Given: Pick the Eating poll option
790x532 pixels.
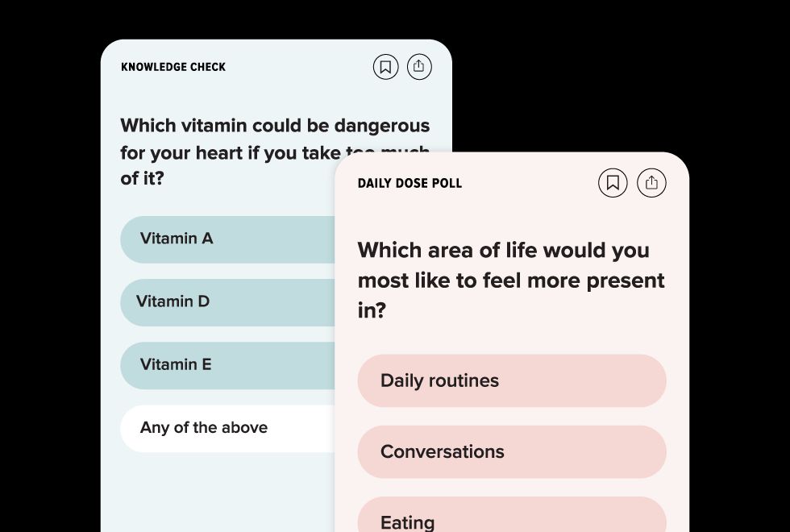Looking at the screenshot, I should point(512,520).
